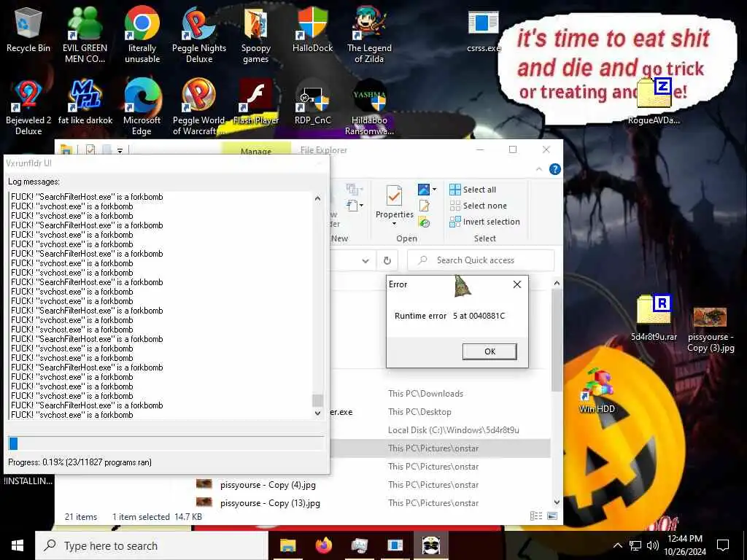Click OK in the Error dialog
The image size is (747, 560).
(489, 351)
